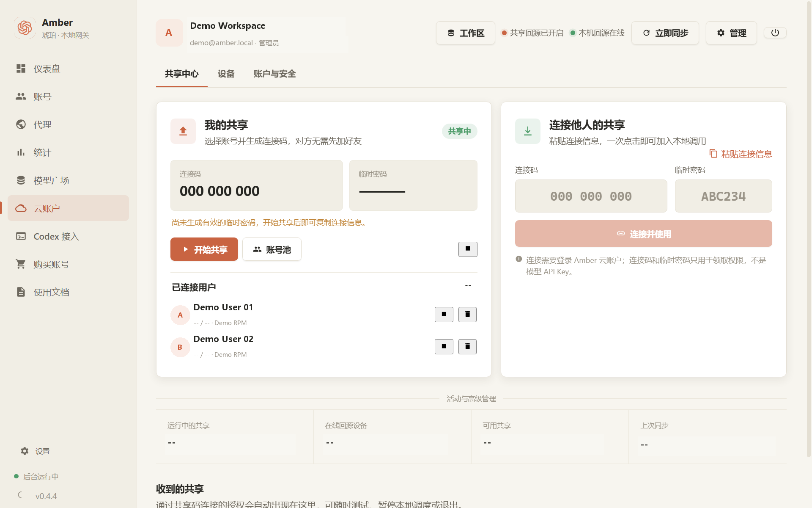Click the 上次同步 stat card
The height and width of the screenshot is (508, 812).
coord(708,436)
